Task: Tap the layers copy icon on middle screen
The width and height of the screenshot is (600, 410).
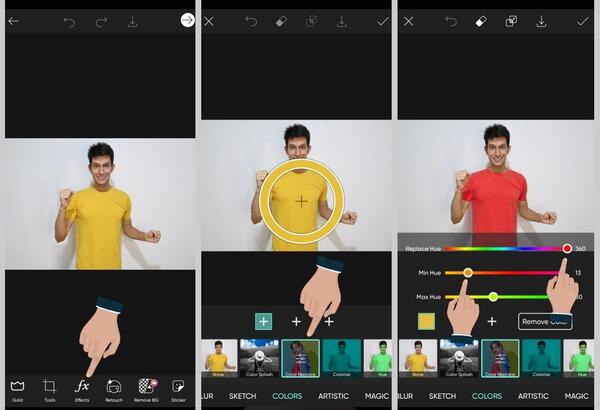Action: (x=311, y=21)
